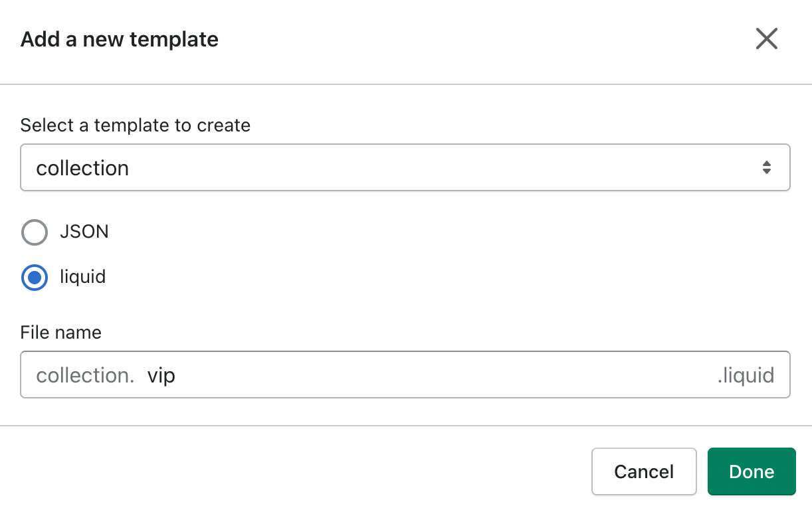Screen dimensions: 812x510
Task: Click the '.liquid' suffix in the file name field
Action: pos(746,376)
